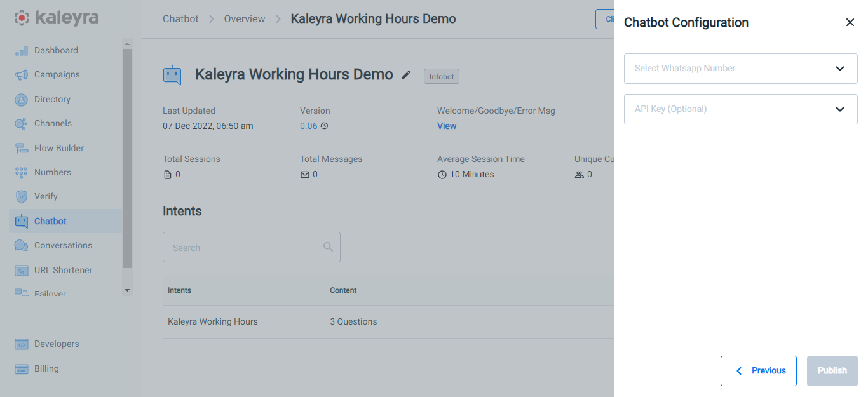Open the View welcome message link
This screenshot has width=868, height=397.
coord(447,126)
